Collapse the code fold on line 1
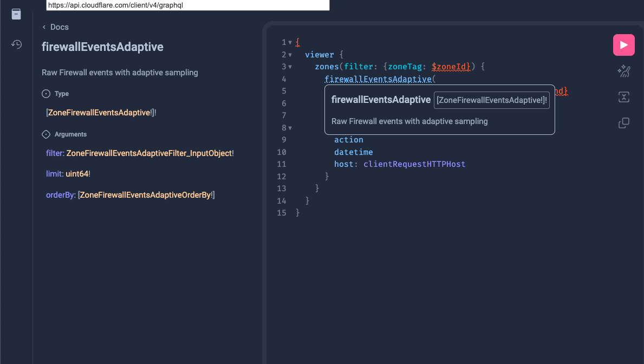Image resolution: width=644 pixels, height=364 pixels. point(290,42)
